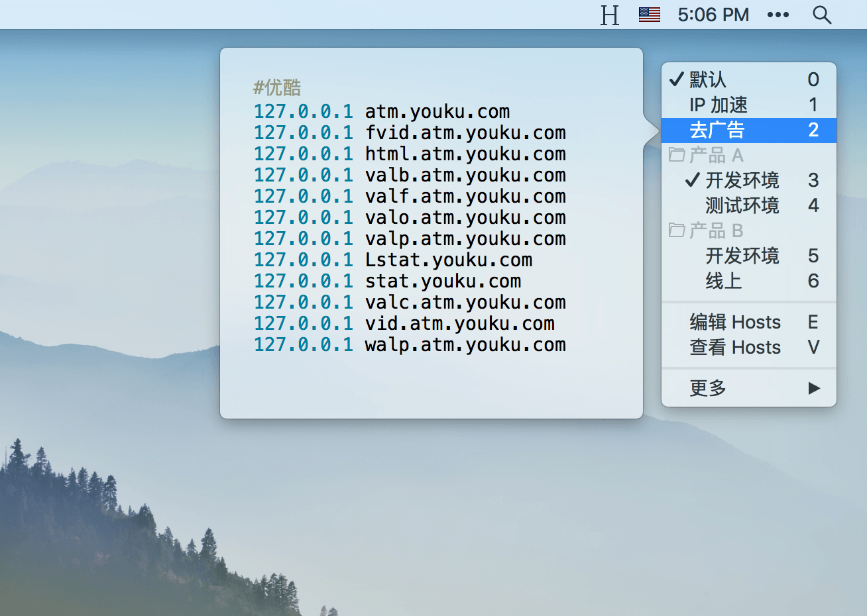Click the three-dot overflow menu bar icon
Viewport: 867px width, 616px height.
tap(778, 15)
